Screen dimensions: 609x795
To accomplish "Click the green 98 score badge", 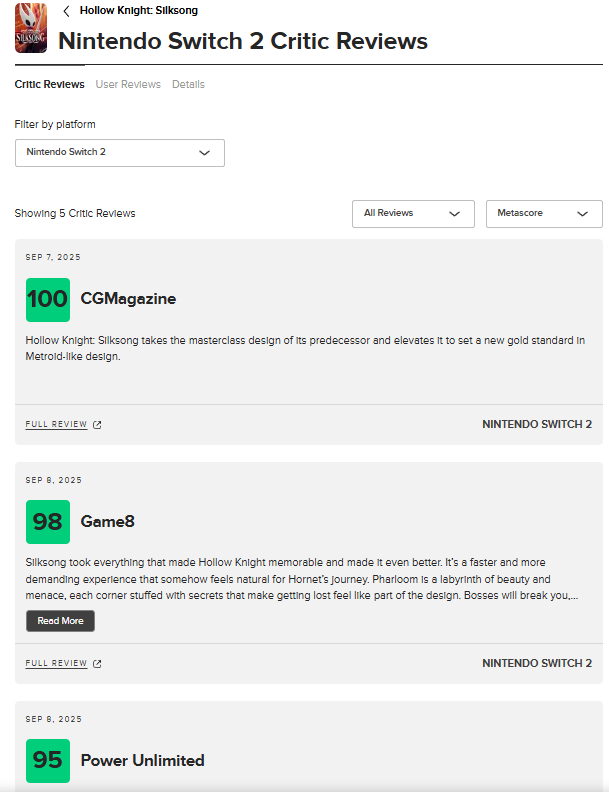I will pos(48,522).
